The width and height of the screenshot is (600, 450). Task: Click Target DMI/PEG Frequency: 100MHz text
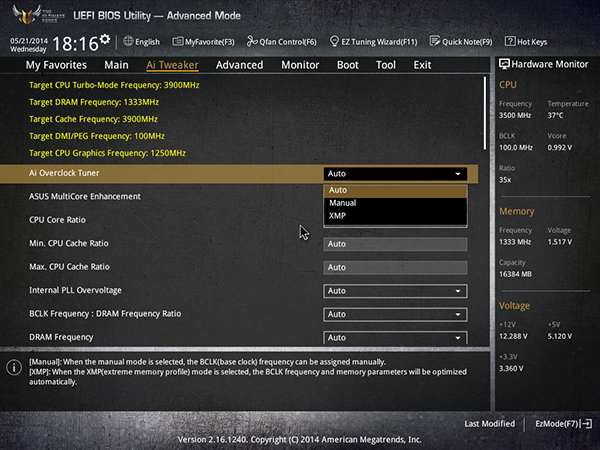click(x=97, y=136)
